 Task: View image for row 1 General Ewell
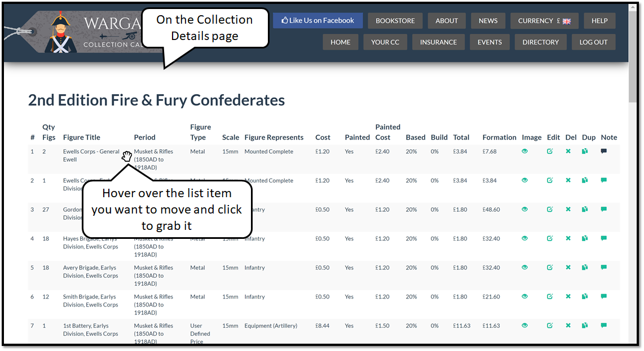524,151
